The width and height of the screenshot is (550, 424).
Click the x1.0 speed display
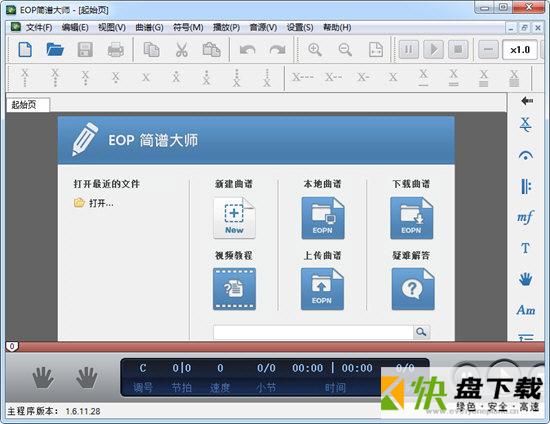point(520,49)
